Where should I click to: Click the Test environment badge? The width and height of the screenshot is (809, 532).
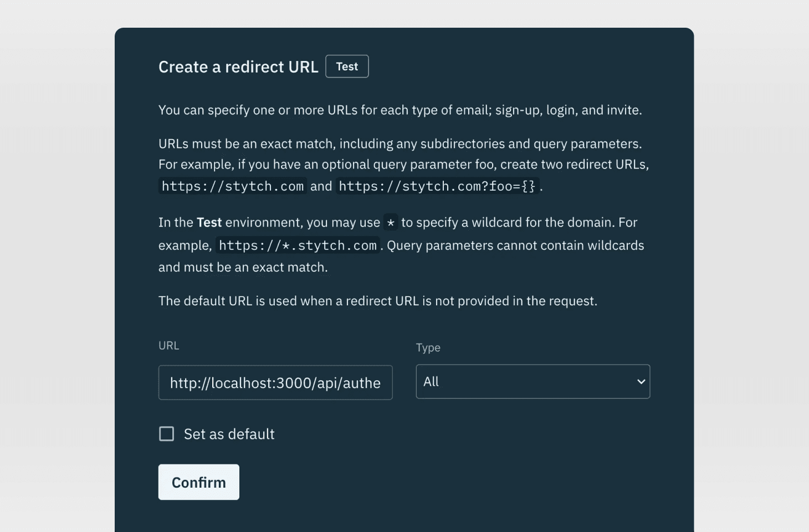coord(347,66)
